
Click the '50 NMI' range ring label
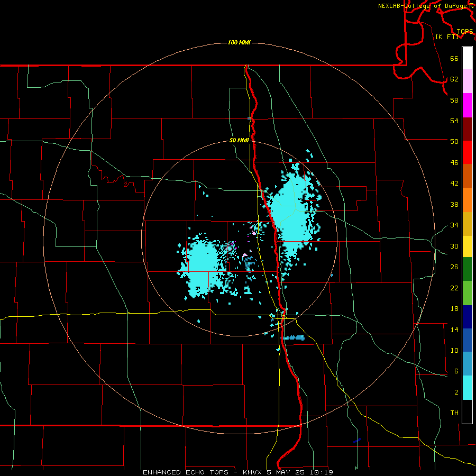pyautogui.click(x=239, y=140)
